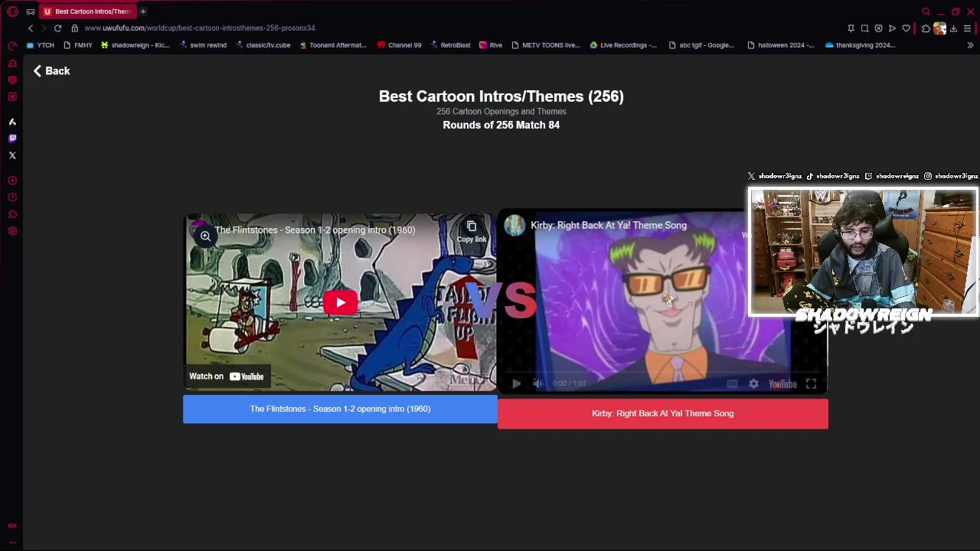The width and height of the screenshot is (980, 551).
Task: Open sidebar extensions cube icon
Action: (12, 214)
